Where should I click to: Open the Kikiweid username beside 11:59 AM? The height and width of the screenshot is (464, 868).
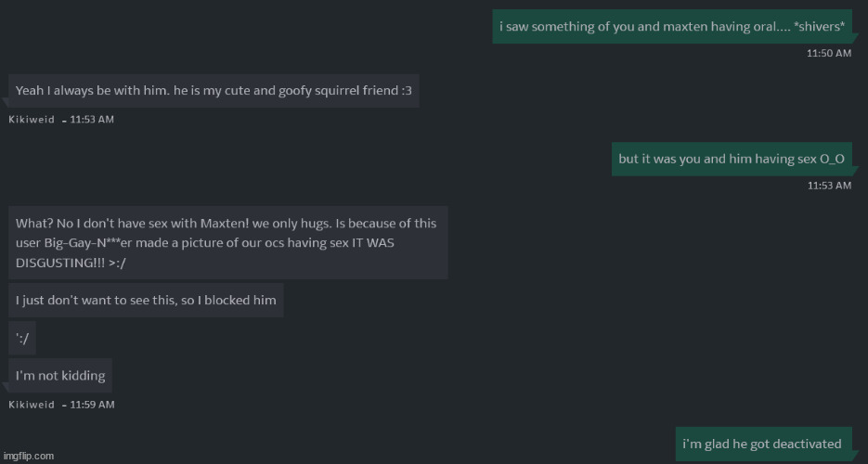tap(32, 405)
